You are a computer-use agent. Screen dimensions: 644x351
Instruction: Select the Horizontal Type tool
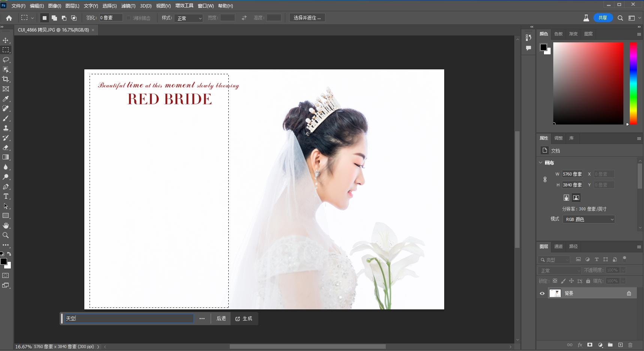[x=6, y=196]
